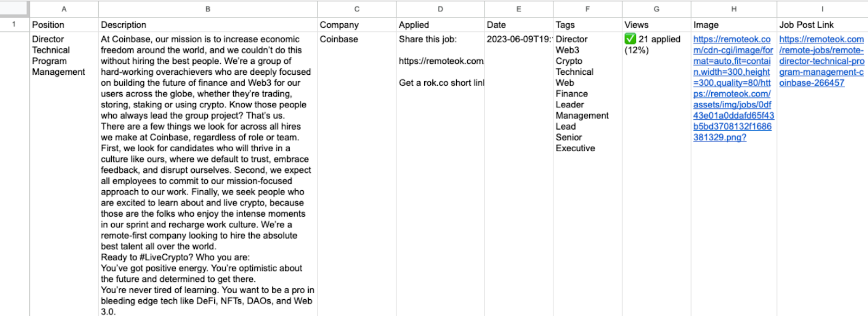868x316 pixels.
Task: Select column G header
Action: pos(656,9)
